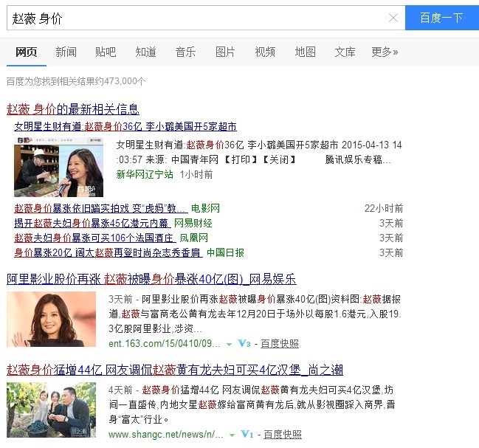Click thumbnail of the 尚之潮 result
The height and width of the screenshot is (448, 479).
(52, 410)
